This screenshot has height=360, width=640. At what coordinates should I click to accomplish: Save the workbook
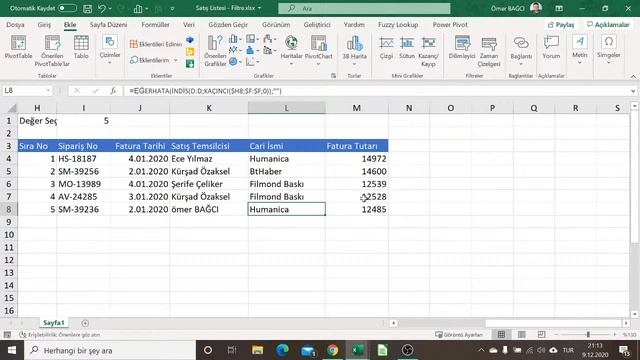(87, 8)
